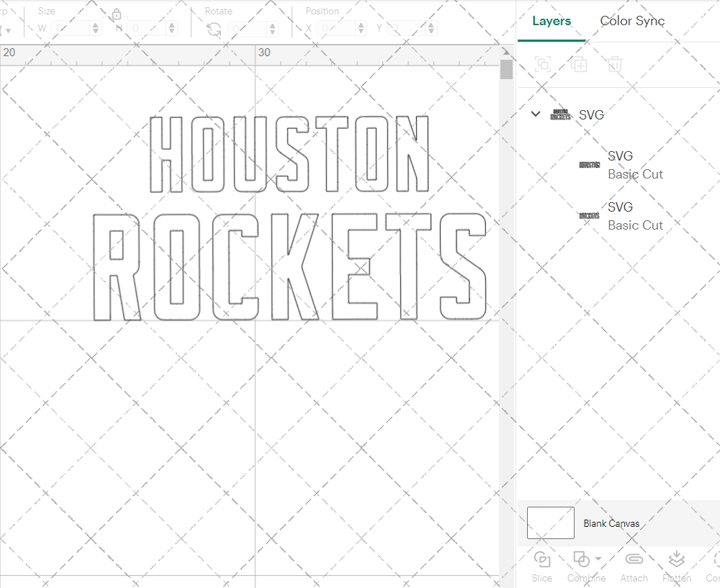
Task: Click the Rotate icon
Action: tap(214, 30)
